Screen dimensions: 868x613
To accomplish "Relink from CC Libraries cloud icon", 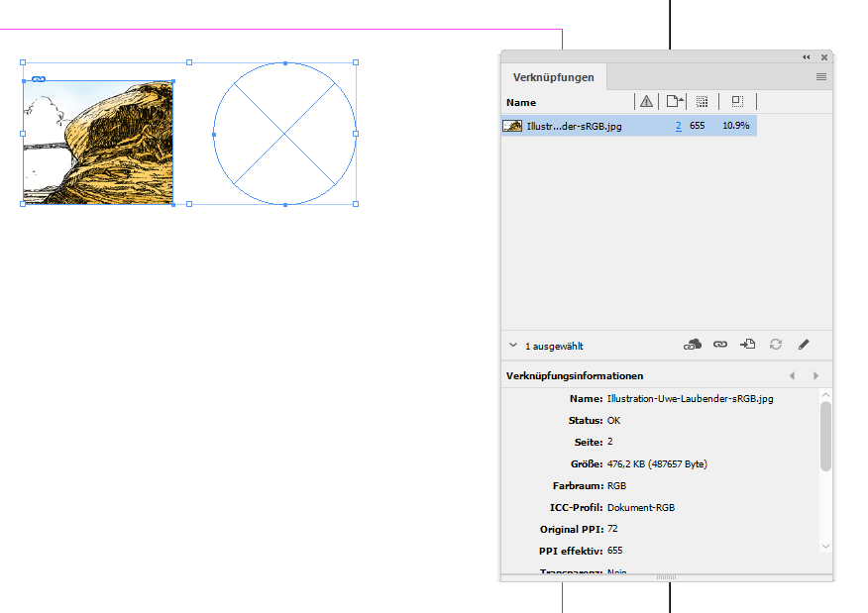I will [692, 345].
